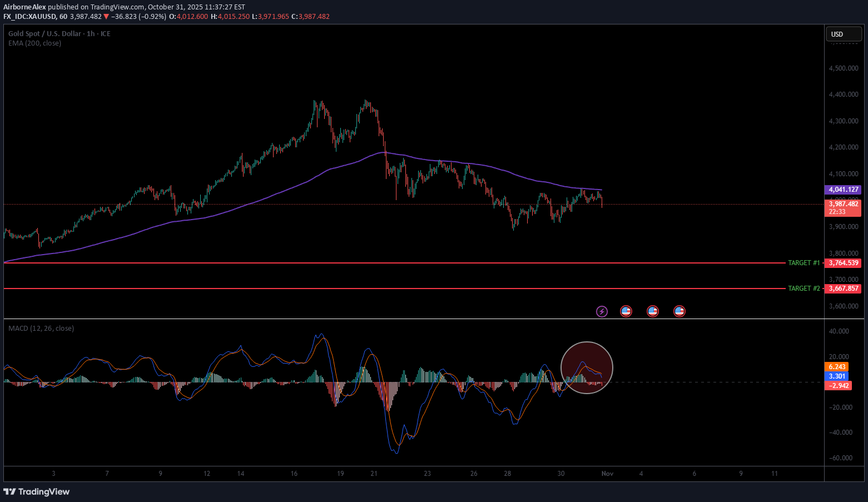
Task: Select the Gold Spot / U.S. Dollar chart title
Action: click(x=44, y=34)
